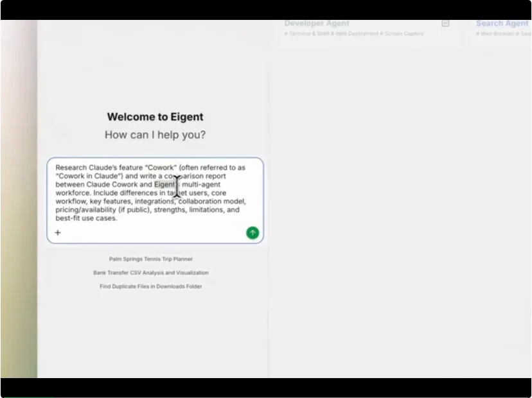Click the 'How can I help you?' subtitle
The height and width of the screenshot is (398, 532).
pos(155,135)
